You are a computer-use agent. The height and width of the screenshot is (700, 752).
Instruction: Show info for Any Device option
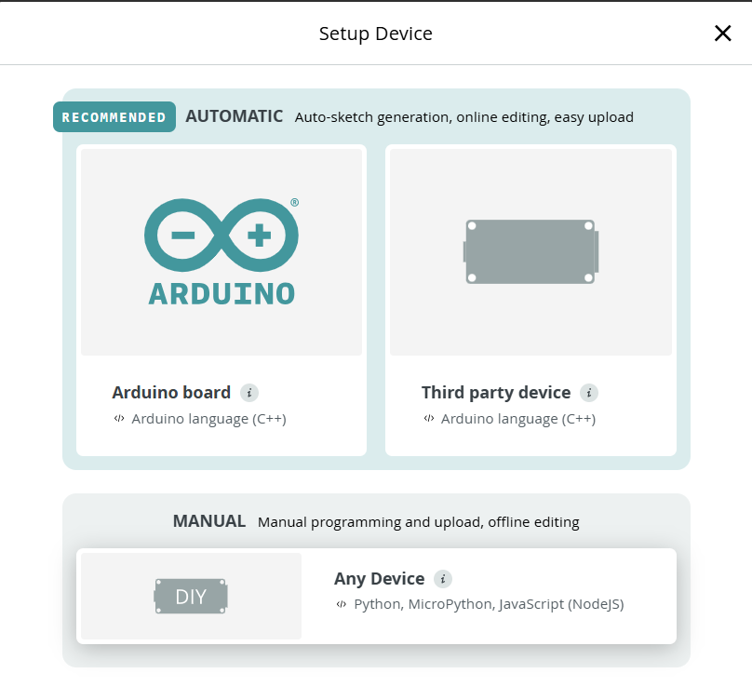pos(443,579)
